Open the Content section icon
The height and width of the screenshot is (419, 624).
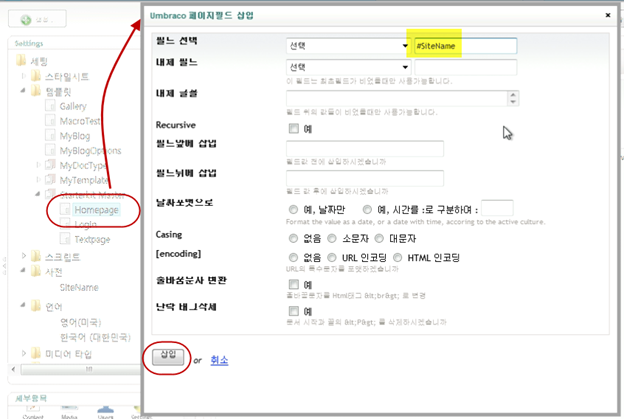pos(33,413)
